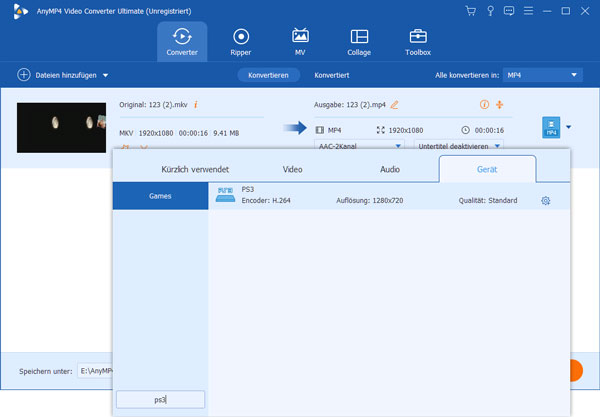
Task: Open output media info icon
Action: tap(484, 104)
